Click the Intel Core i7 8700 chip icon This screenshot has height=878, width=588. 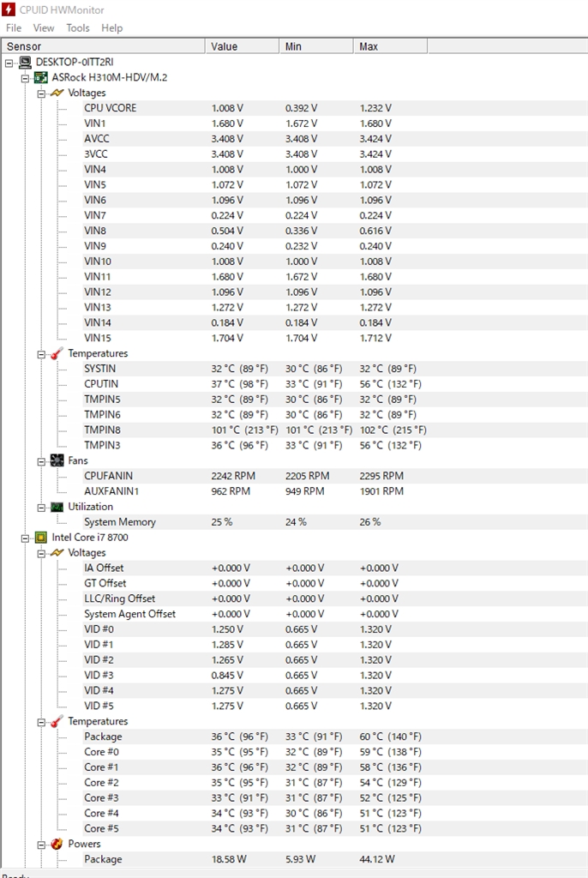point(41,538)
